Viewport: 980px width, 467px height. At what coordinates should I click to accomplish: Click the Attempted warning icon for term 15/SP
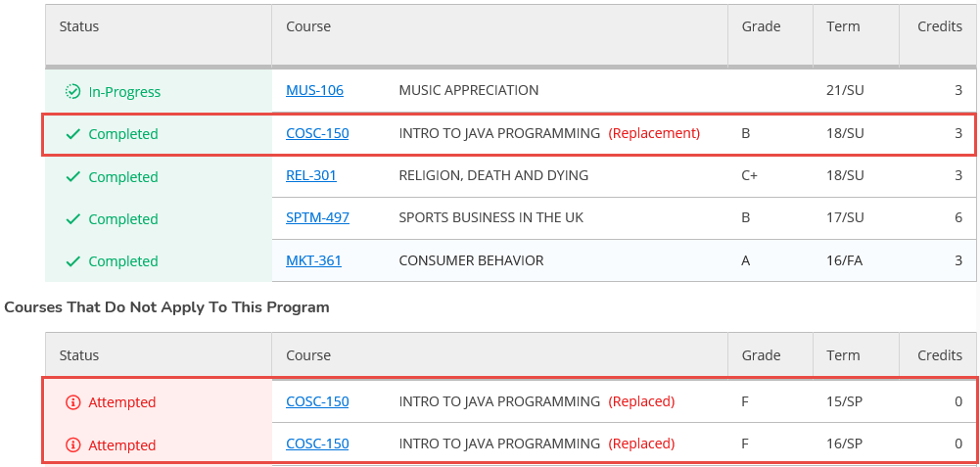pos(72,402)
